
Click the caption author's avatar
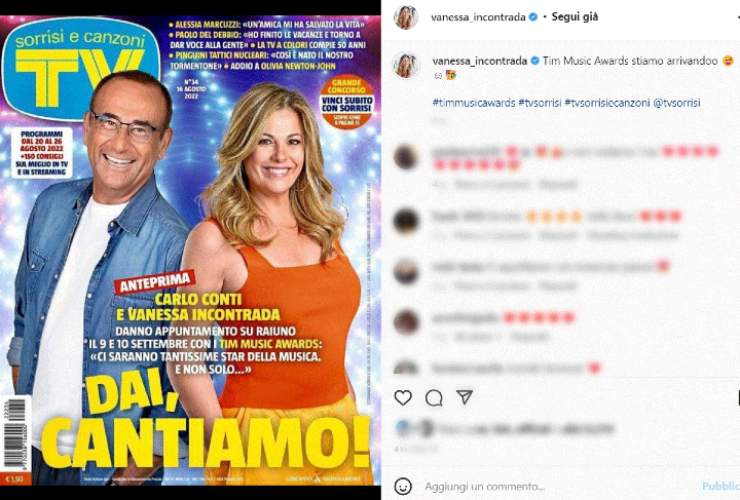(406, 65)
